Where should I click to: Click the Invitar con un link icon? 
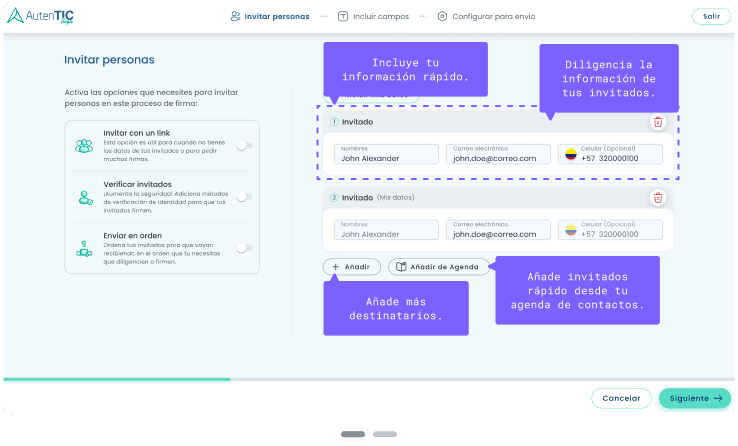[x=83, y=145]
